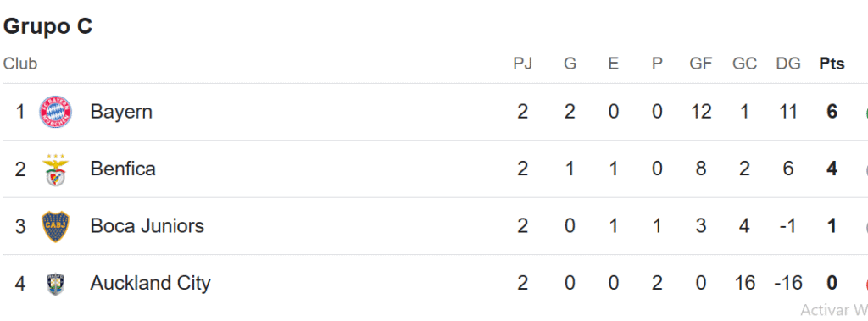Click the Auckland City club crest
Screen dimensions: 868x321
(55, 284)
